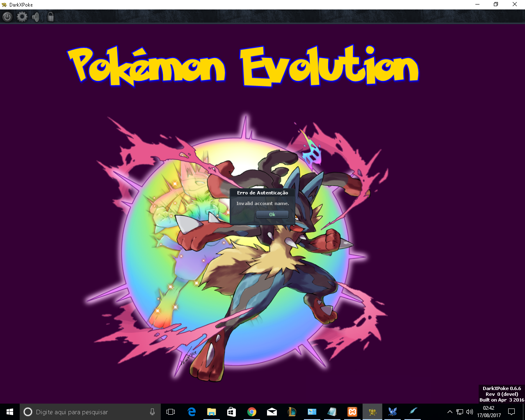Click the padlock icon in game toolbar
Screen dimensions: 525x420
[51, 17]
